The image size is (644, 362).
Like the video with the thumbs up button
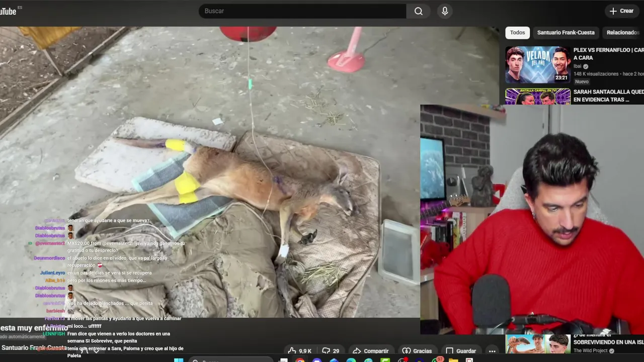pyautogui.click(x=299, y=351)
